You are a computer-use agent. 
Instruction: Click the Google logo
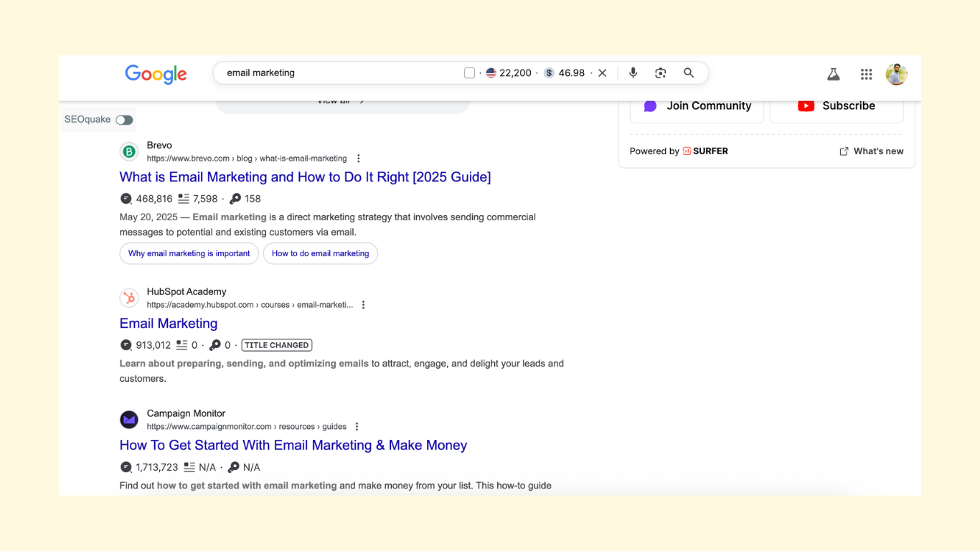click(156, 74)
